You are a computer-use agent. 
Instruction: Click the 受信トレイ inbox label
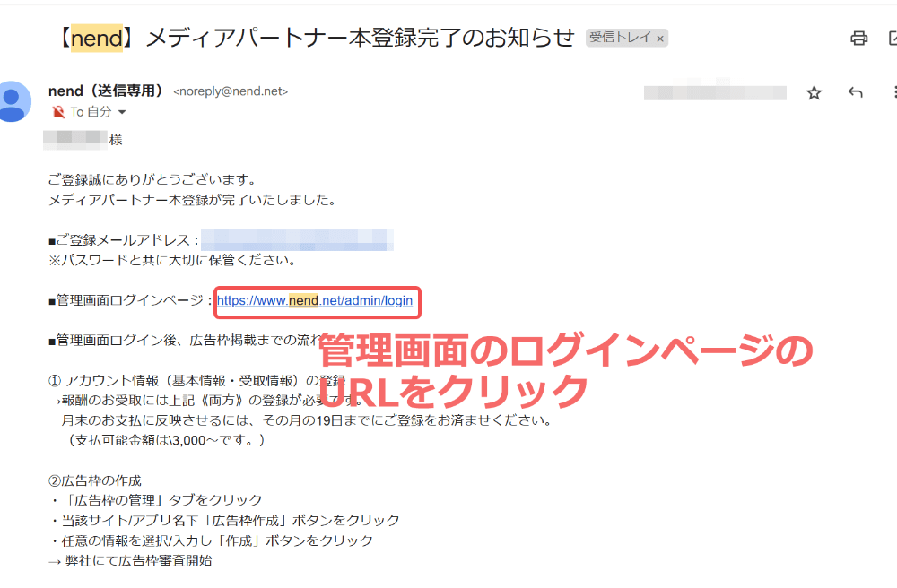tap(619, 38)
